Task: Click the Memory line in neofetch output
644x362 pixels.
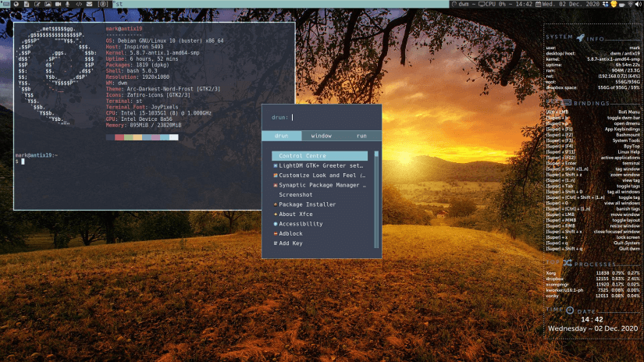Action: (x=144, y=125)
